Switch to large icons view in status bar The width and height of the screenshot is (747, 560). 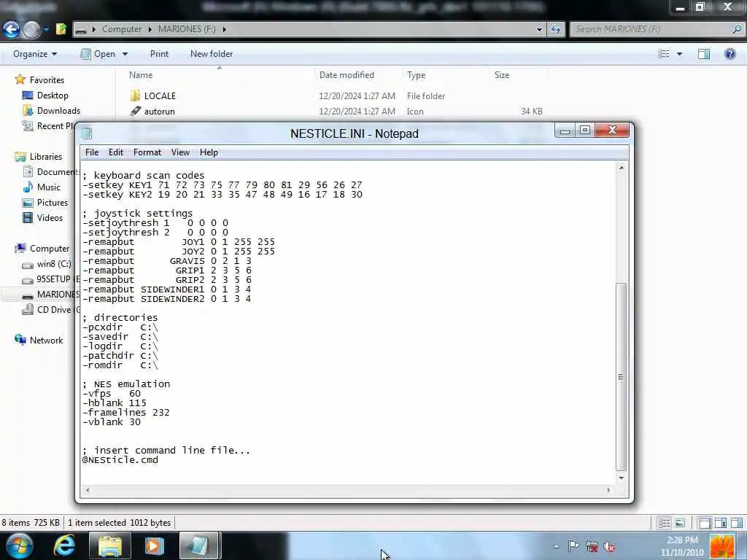click(681, 523)
